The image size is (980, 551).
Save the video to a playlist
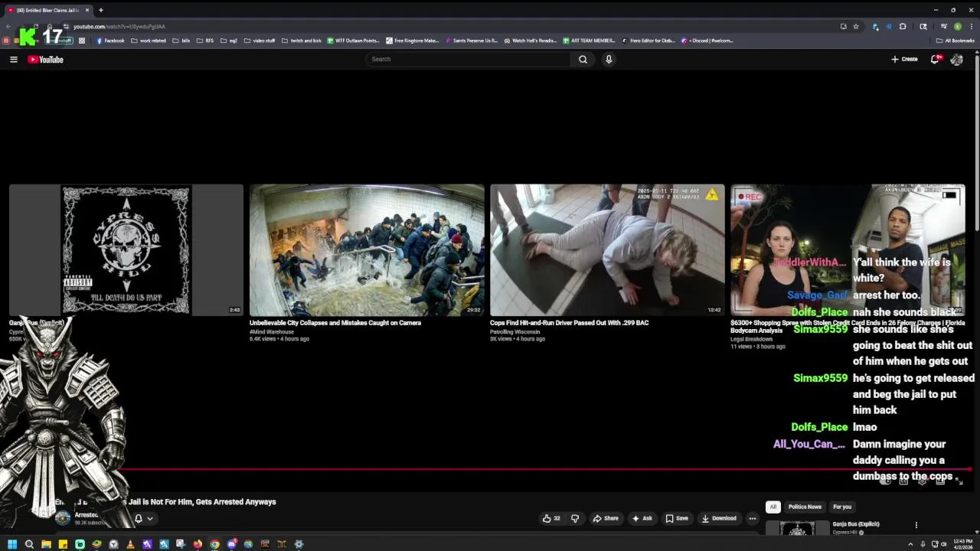click(x=676, y=518)
